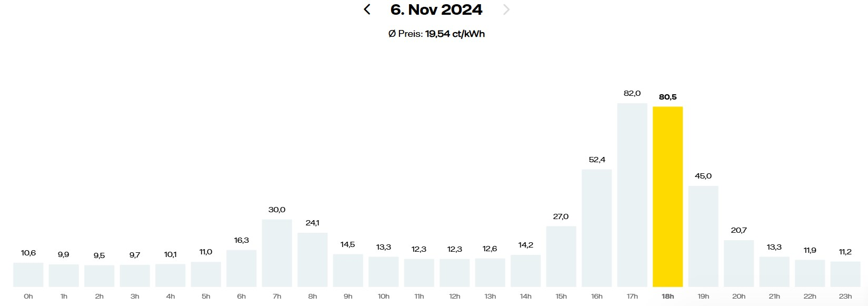Click the 12h axis label
Screen dimensions: 868x306
[x=455, y=297]
